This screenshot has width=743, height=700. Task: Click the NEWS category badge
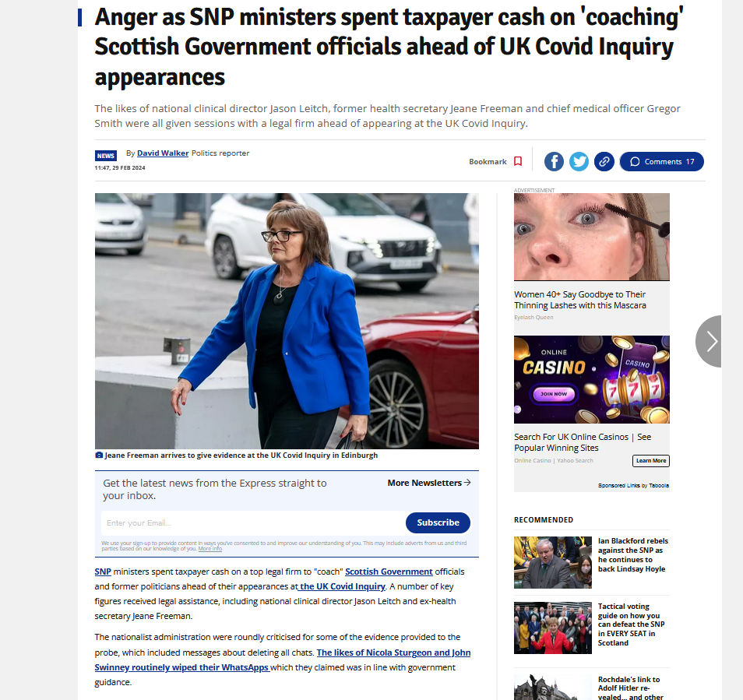point(106,156)
